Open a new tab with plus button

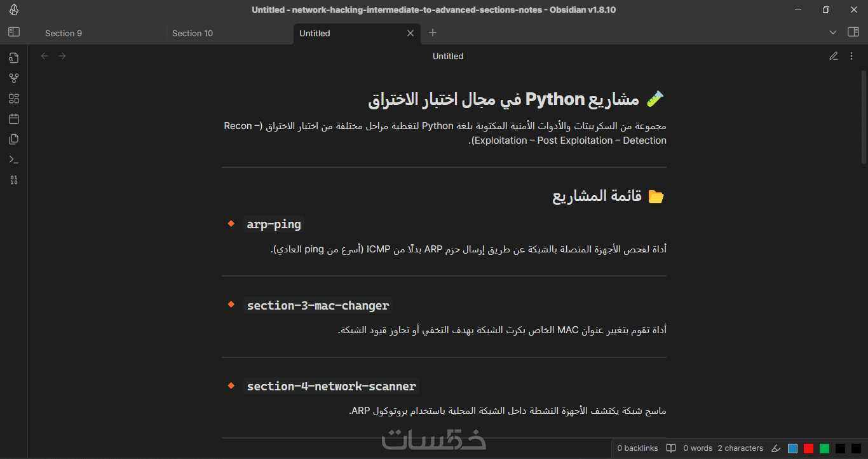click(433, 32)
